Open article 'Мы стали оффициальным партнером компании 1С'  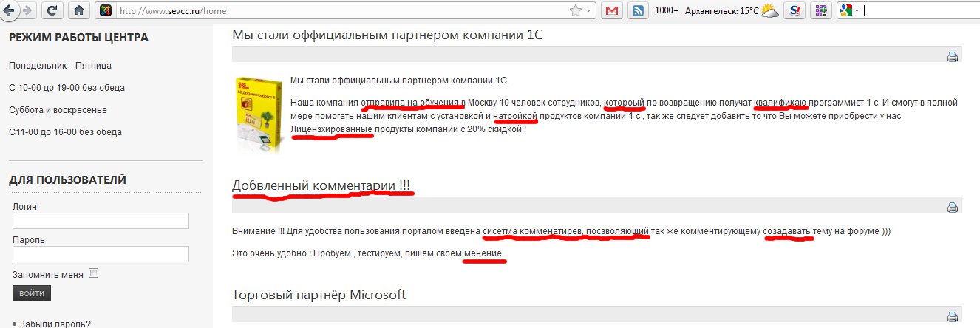(389, 35)
